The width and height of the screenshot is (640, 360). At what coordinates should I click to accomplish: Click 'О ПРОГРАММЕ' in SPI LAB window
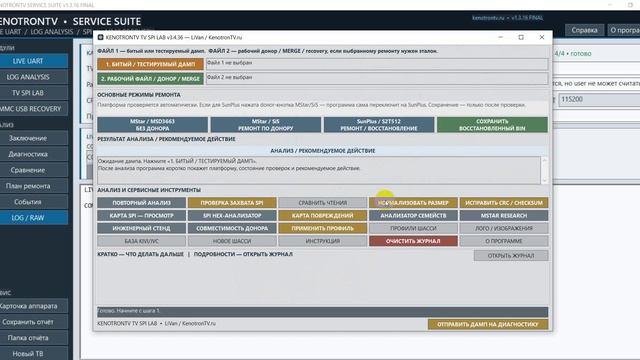click(x=504, y=241)
